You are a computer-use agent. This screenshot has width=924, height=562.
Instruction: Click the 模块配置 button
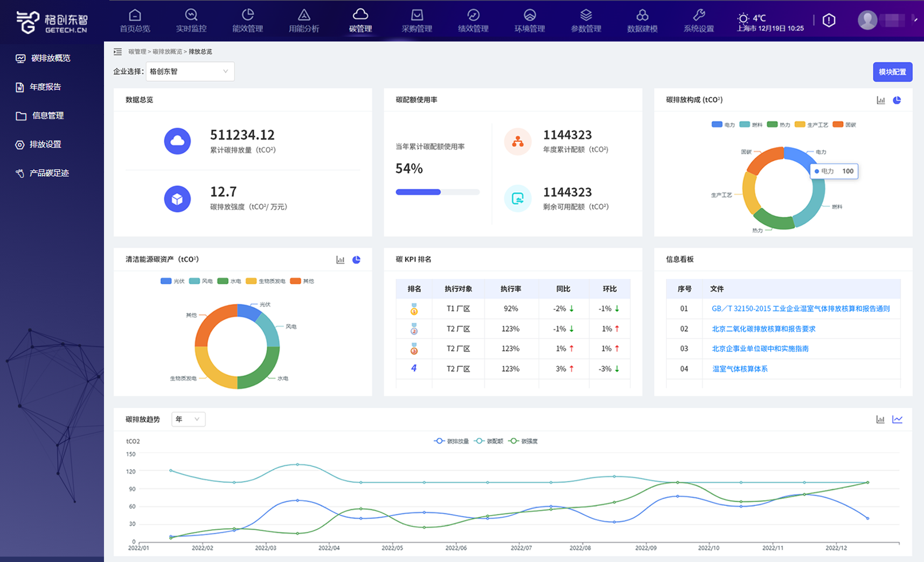pos(892,72)
